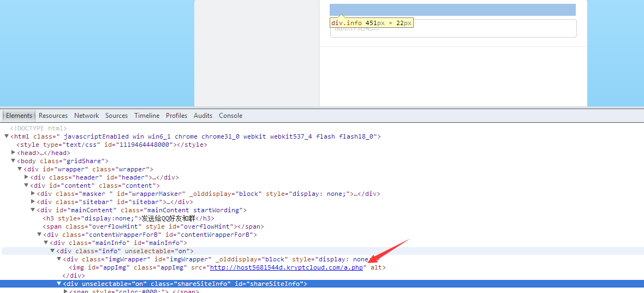Click the highlighted div.info area on page
The height and width of the screenshot is (293, 644).
[452, 10]
